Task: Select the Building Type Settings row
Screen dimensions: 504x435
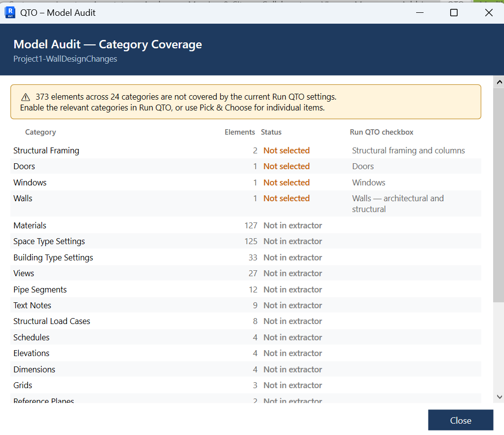Action: [246, 257]
